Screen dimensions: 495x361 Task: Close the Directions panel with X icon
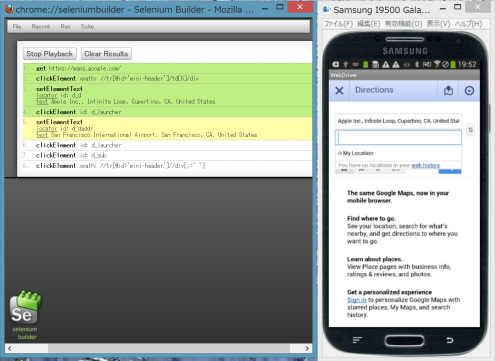tap(339, 90)
